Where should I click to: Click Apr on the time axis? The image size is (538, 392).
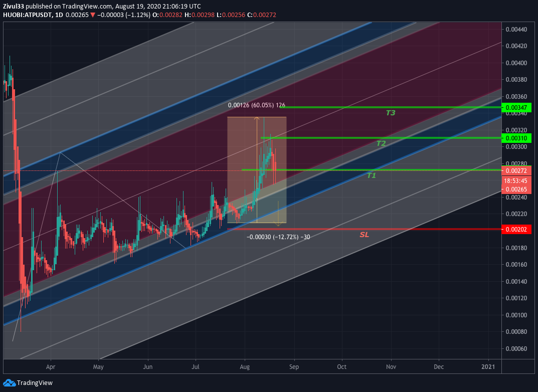click(51, 366)
